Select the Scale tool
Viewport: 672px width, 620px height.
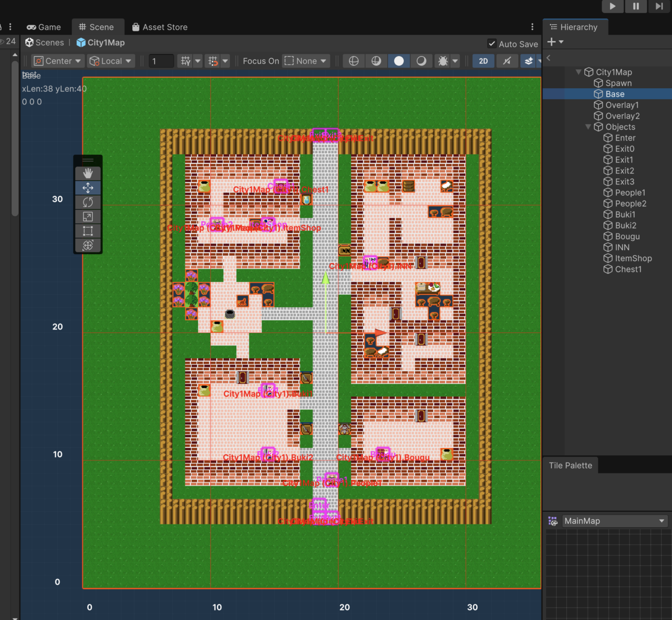pos(88,216)
